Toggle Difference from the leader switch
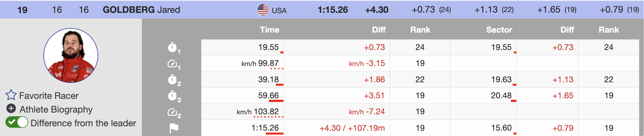 pyautogui.click(x=17, y=123)
